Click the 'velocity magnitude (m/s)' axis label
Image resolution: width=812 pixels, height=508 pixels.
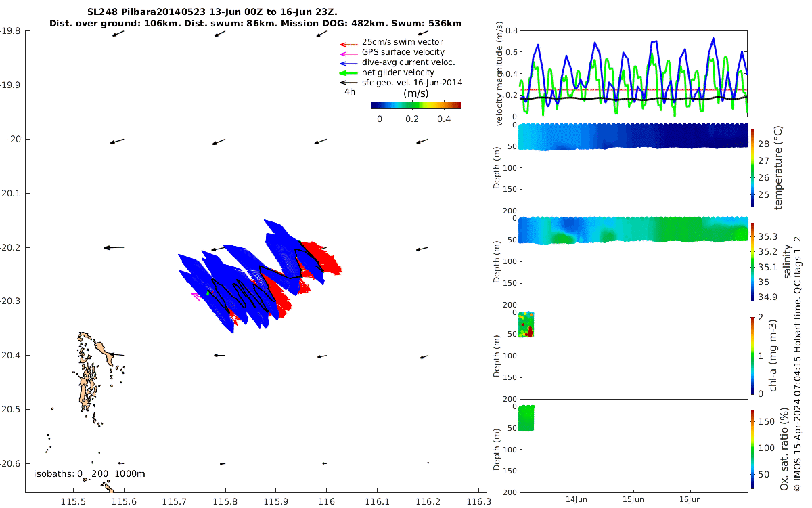click(500, 73)
